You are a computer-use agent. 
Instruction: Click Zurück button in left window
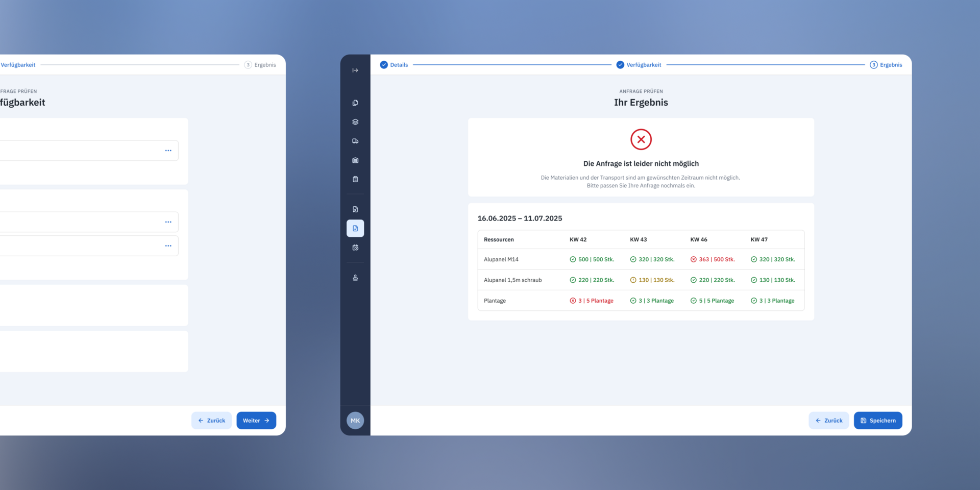[x=211, y=421]
